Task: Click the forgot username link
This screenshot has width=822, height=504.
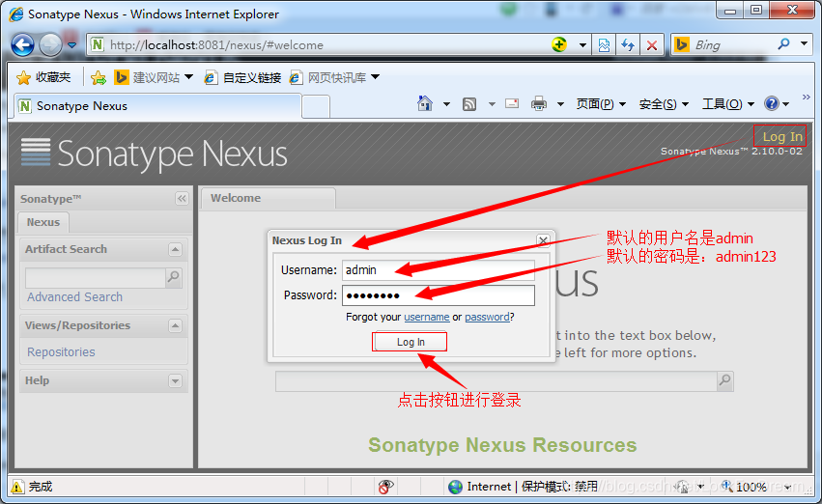Action: pos(426,317)
